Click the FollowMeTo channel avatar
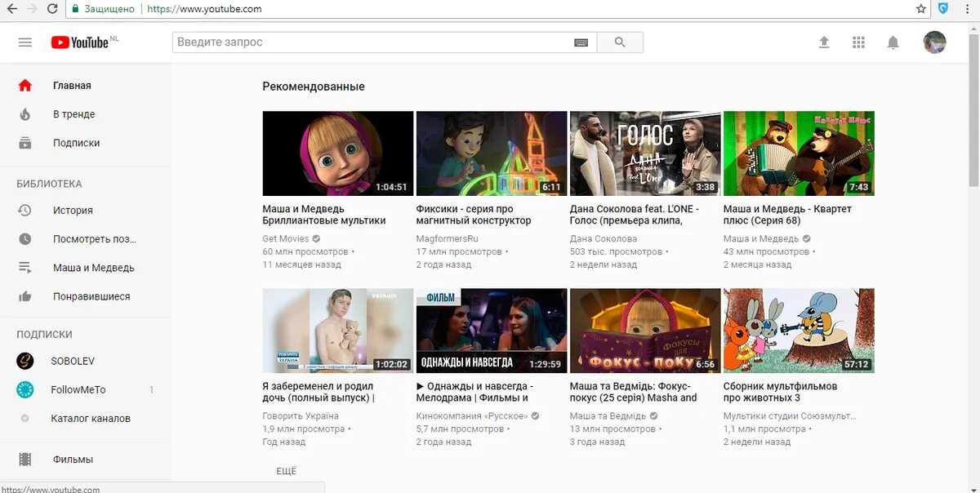Viewport: 980px width, 493px height. pyautogui.click(x=25, y=389)
